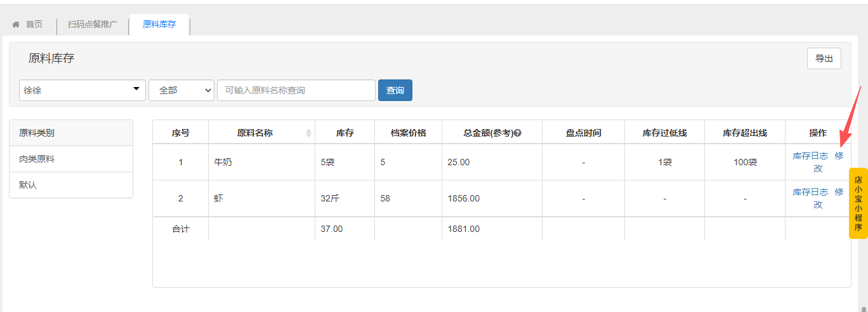This screenshot has width=868, height=312.
Task: Open the yellow 店小宝小程序 side tab
Action: click(858, 203)
